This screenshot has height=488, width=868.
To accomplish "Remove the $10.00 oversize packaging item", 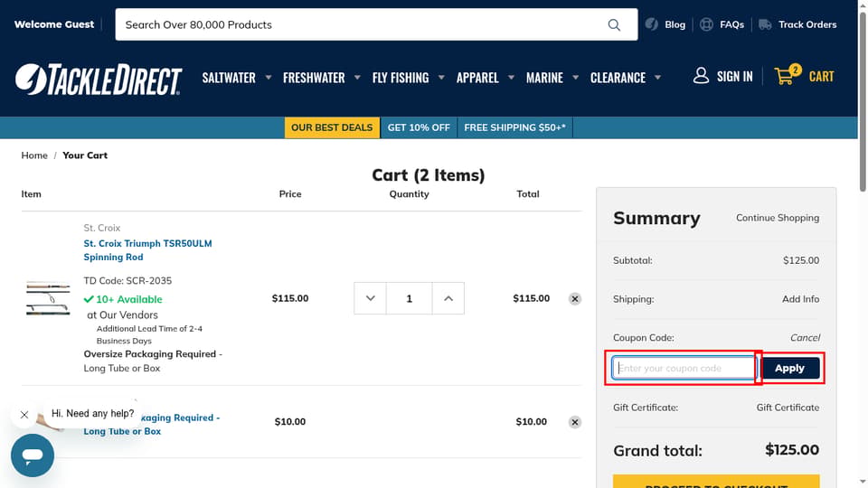I will [x=575, y=422].
